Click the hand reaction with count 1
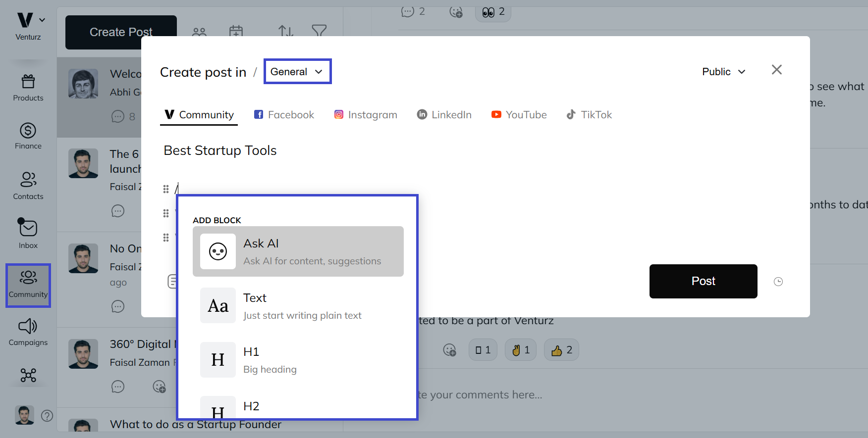This screenshot has width=868, height=438. point(521,350)
